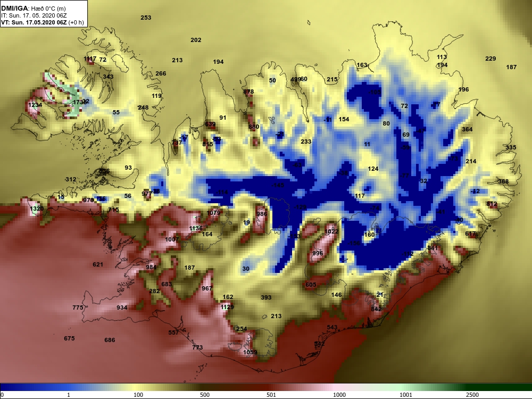Click the map value 215 on the north coast
This screenshot has height=399, width=532.
click(332, 79)
